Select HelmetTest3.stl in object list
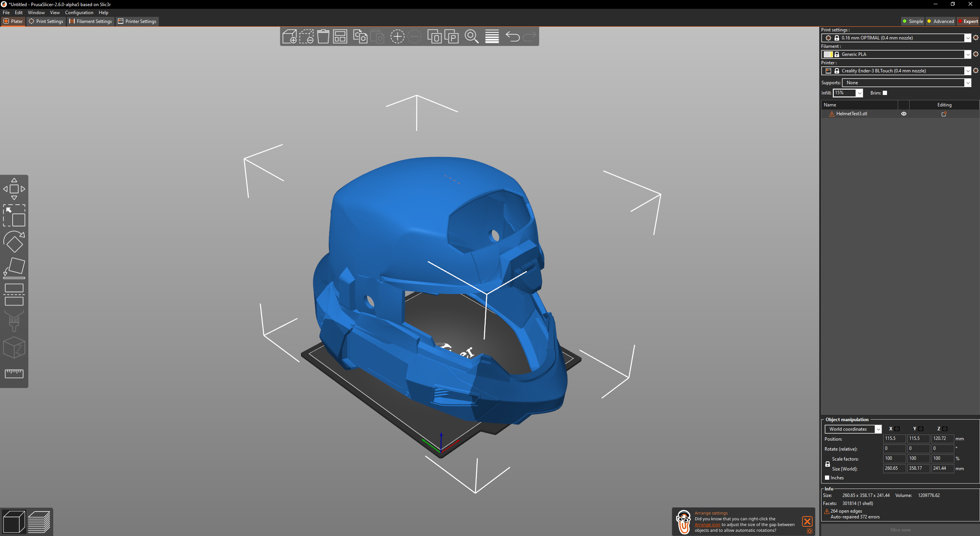 point(851,114)
